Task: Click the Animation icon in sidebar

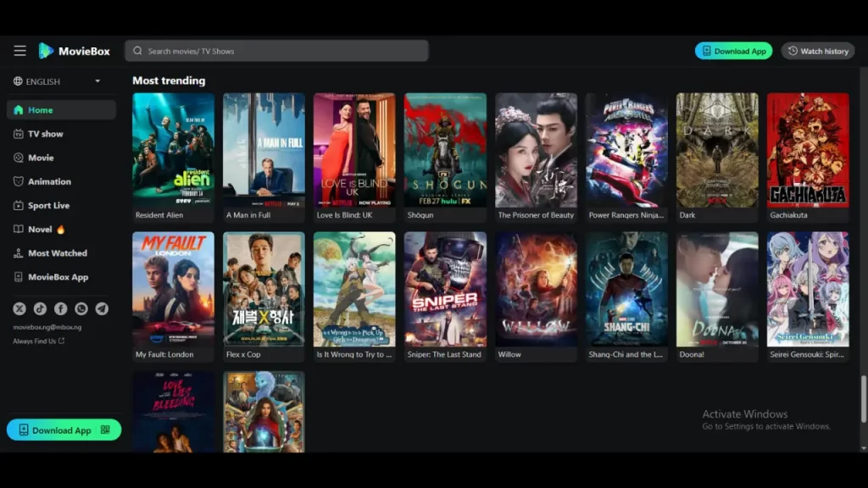Action: pyautogui.click(x=19, y=181)
